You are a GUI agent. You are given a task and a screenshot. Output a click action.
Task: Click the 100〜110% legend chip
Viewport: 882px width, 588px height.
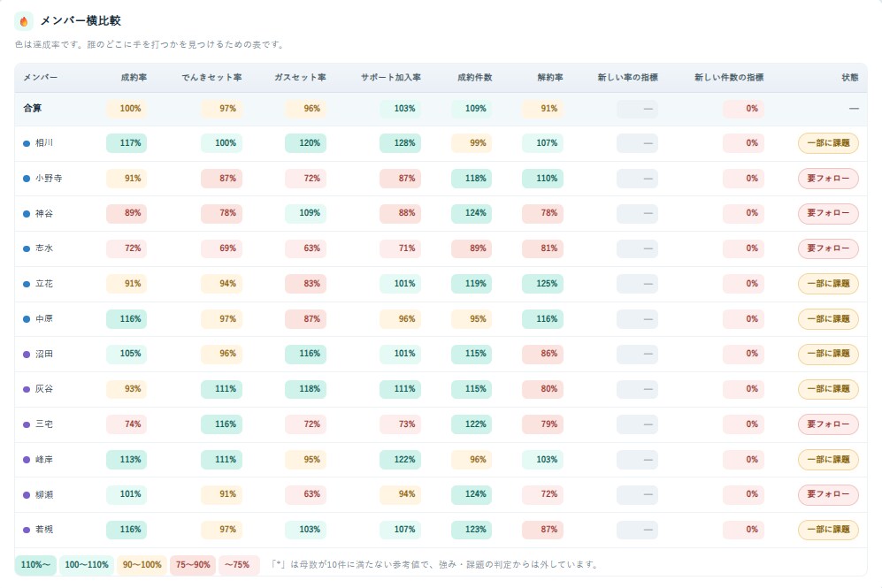coord(87,565)
